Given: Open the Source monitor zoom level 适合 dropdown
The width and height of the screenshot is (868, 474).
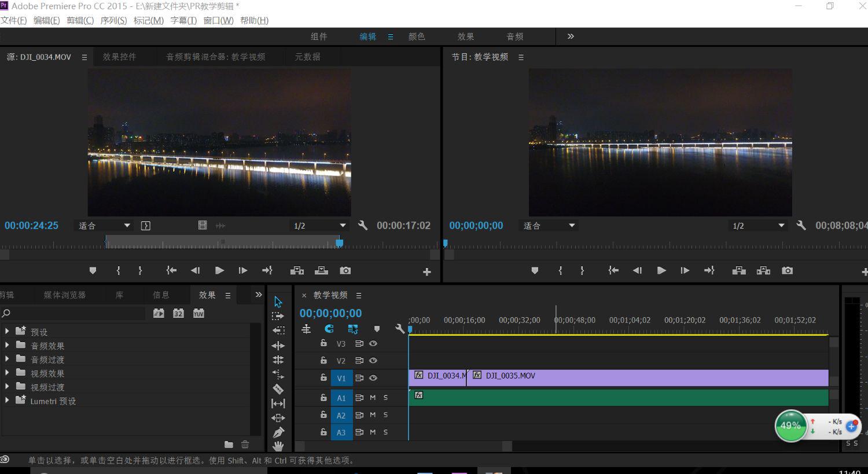Looking at the screenshot, I should pos(104,226).
